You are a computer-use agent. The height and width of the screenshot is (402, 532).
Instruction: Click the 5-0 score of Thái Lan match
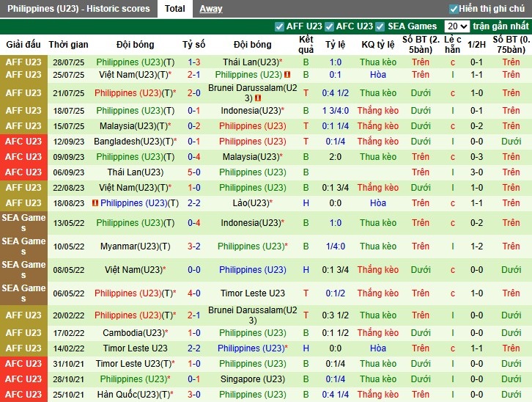click(193, 172)
